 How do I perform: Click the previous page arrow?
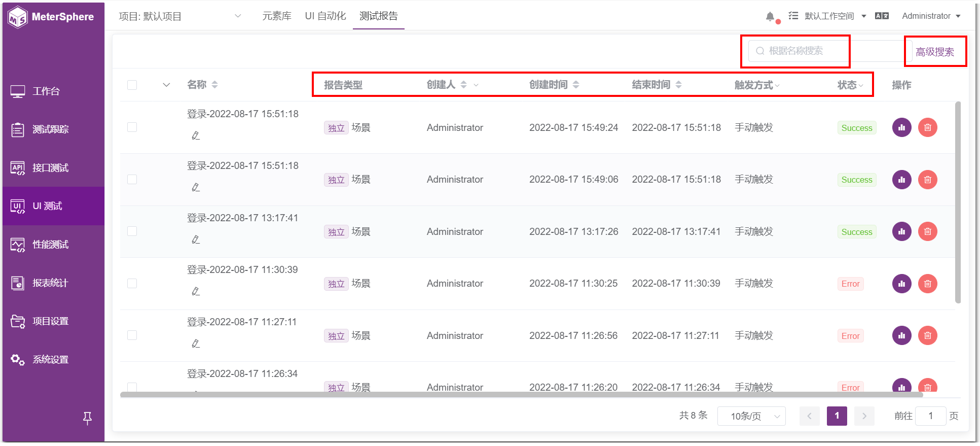(x=809, y=416)
